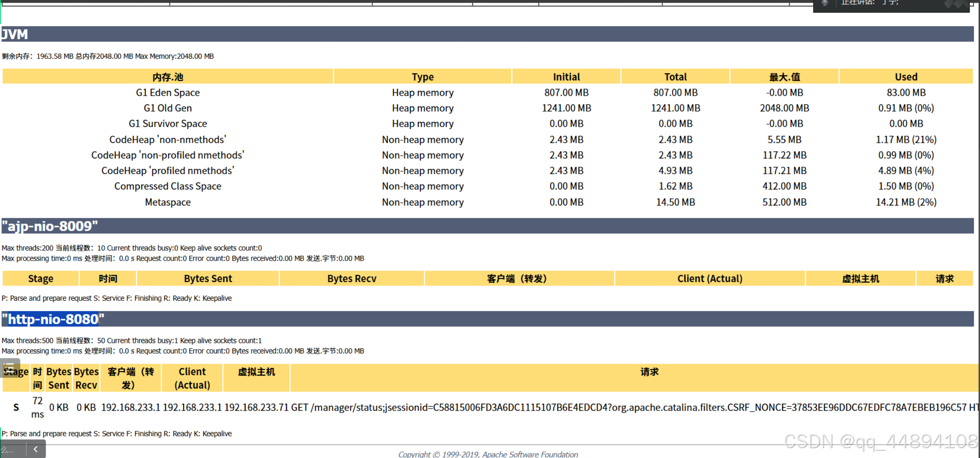Viewport: 980px width, 458px height.
Task: Select the CodeHeap 'profiled nmethods' pool name
Action: pyautogui.click(x=168, y=171)
